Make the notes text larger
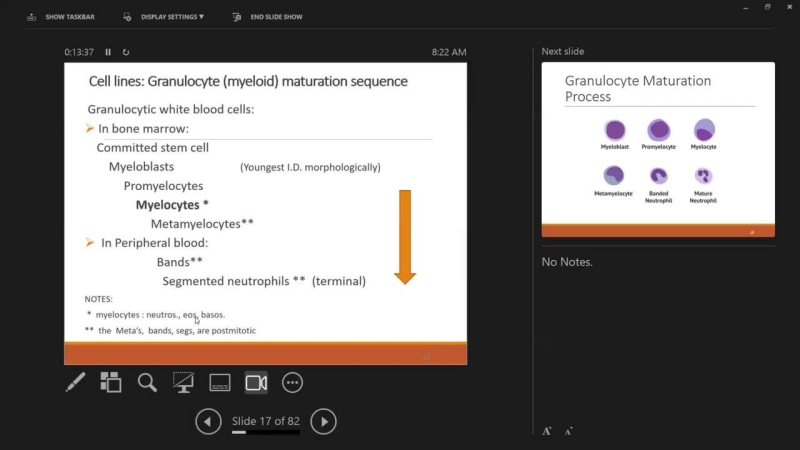 coord(547,431)
